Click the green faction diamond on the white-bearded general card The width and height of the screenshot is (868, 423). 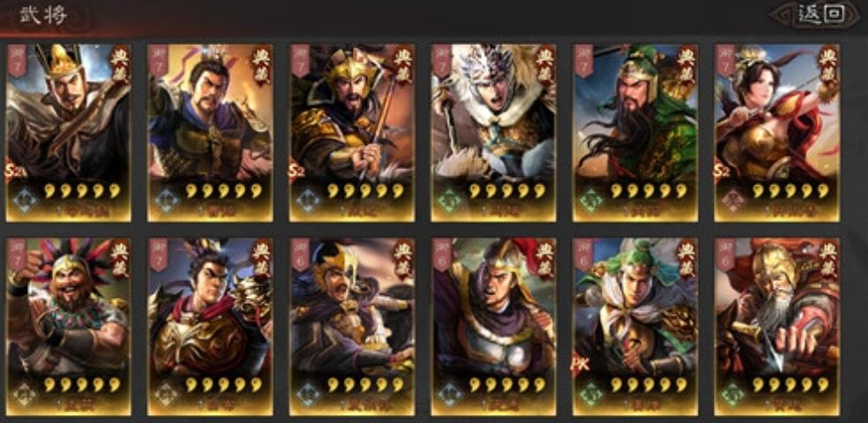733,394
